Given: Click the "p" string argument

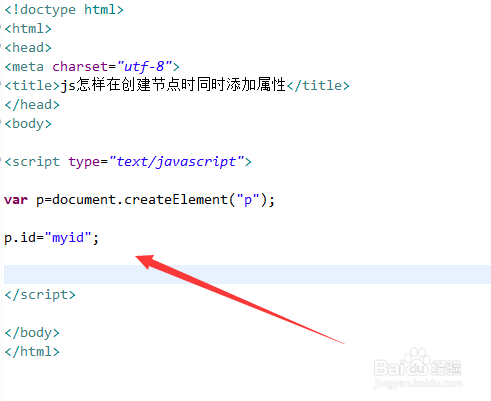Looking at the screenshot, I should (248, 200).
